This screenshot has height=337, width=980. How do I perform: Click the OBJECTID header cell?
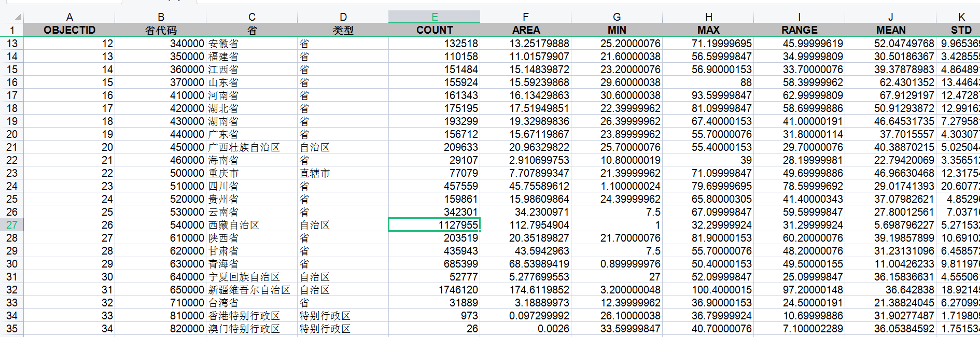[69, 30]
